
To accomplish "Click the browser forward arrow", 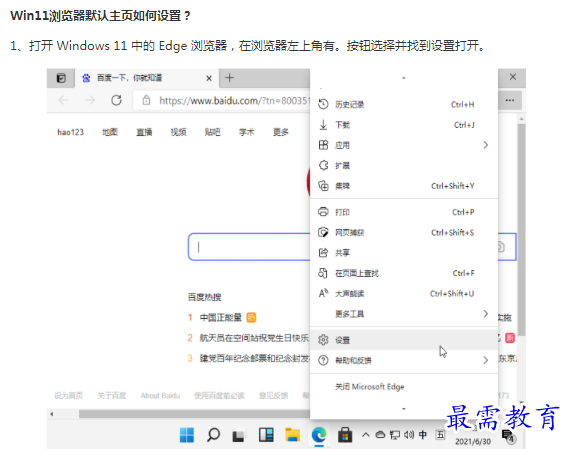I will pyautogui.click(x=90, y=100).
